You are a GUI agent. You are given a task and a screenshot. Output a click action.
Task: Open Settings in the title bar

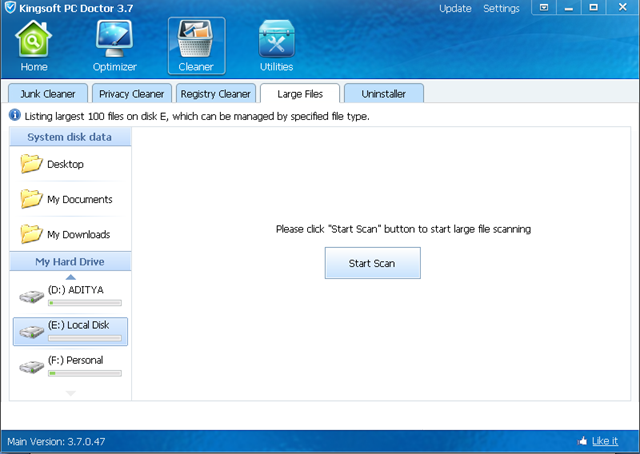click(x=501, y=8)
